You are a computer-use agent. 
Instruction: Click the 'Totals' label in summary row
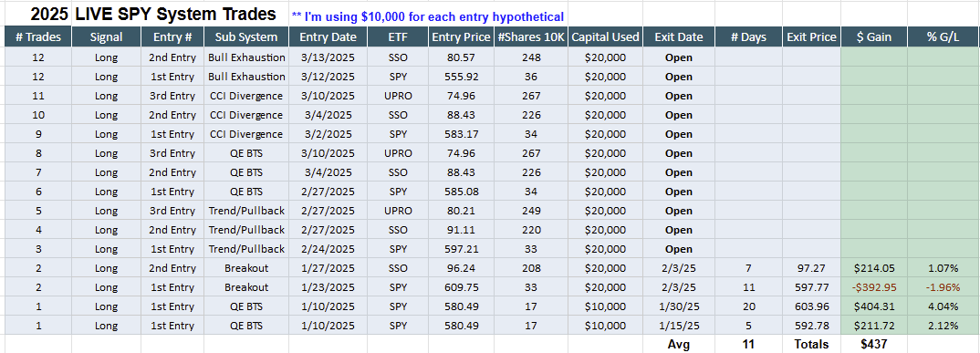click(812, 344)
